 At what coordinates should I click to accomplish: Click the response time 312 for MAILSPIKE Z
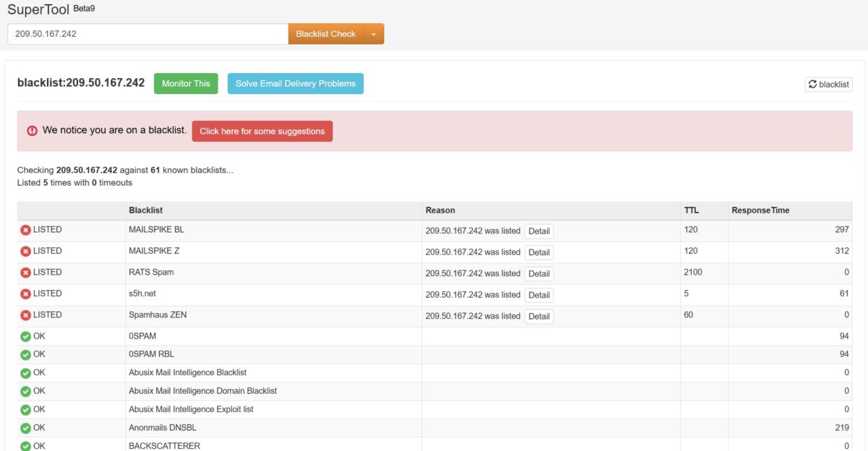[841, 251]
